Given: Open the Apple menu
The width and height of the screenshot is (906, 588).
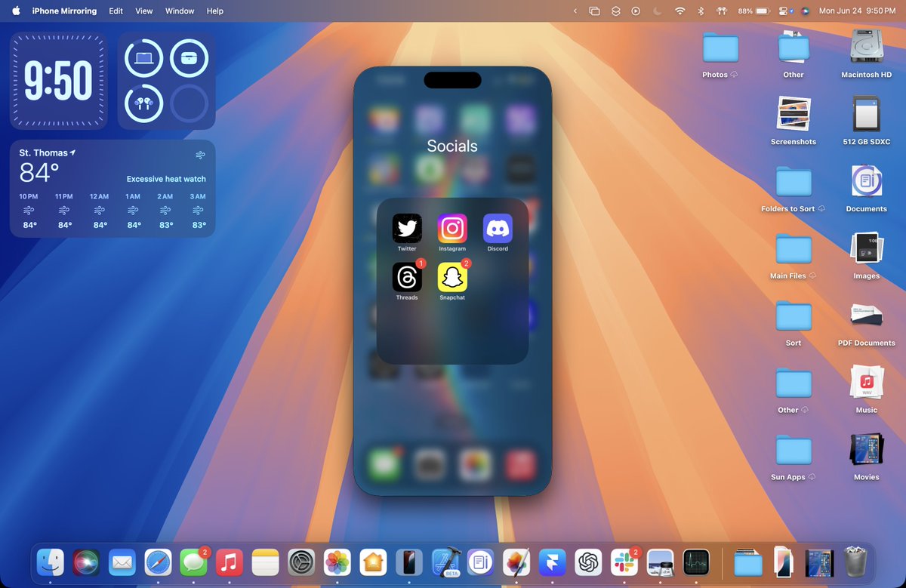Looking at the screenshot, I should click(15, 11).
